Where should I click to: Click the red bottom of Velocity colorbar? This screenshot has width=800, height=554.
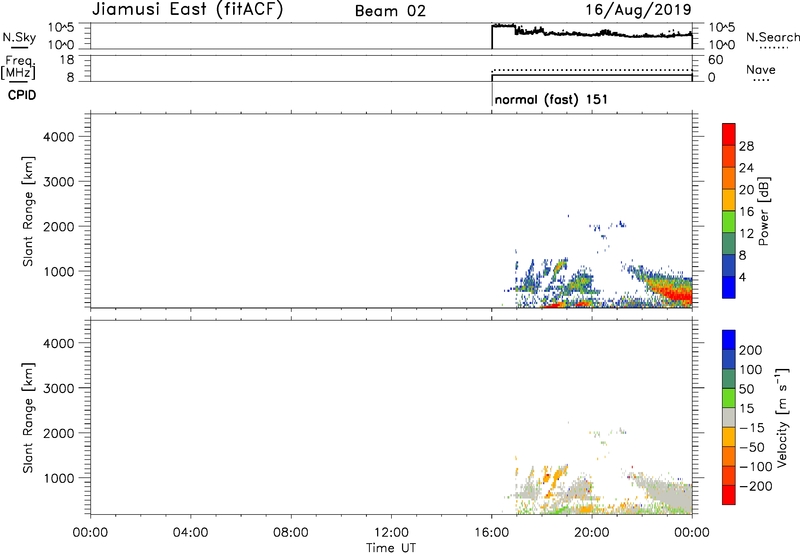(x=729, y=495)
